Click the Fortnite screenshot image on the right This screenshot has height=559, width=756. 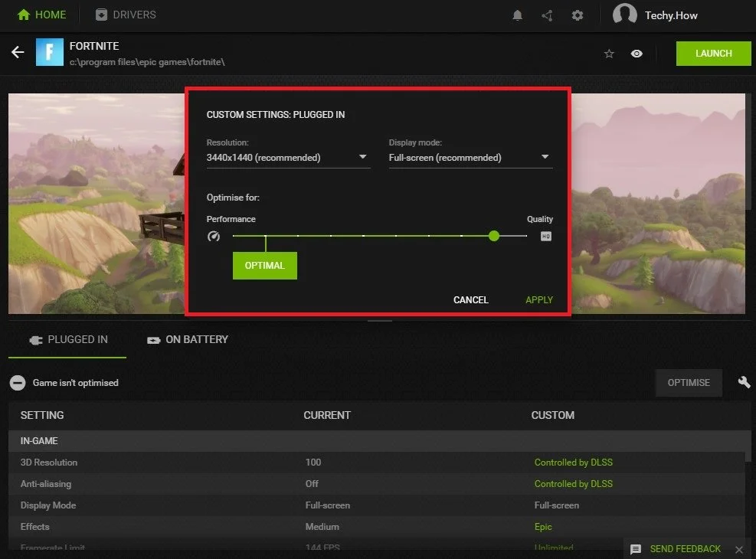(x=658, y=204)
